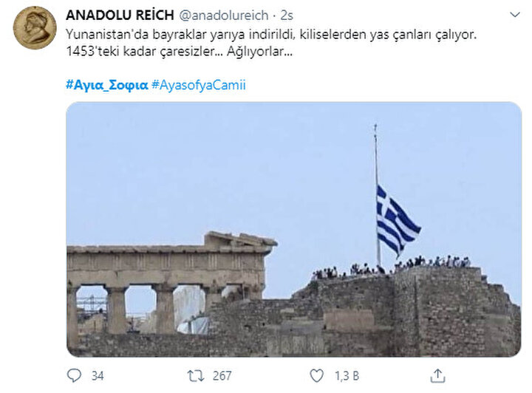Screen dimensions: 532x393
Task: Open the share upload arrow icon
Action: (437, 376)
